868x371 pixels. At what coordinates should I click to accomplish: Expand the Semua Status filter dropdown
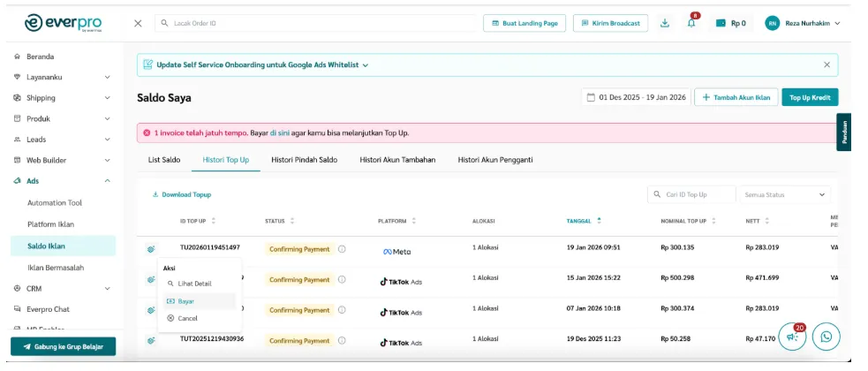click(x=786, y=194)
